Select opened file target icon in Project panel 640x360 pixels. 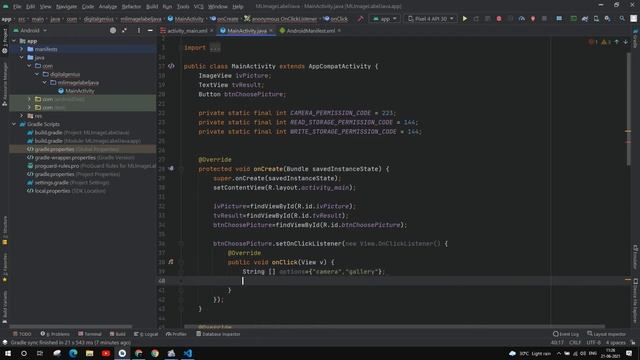[113, 30]
